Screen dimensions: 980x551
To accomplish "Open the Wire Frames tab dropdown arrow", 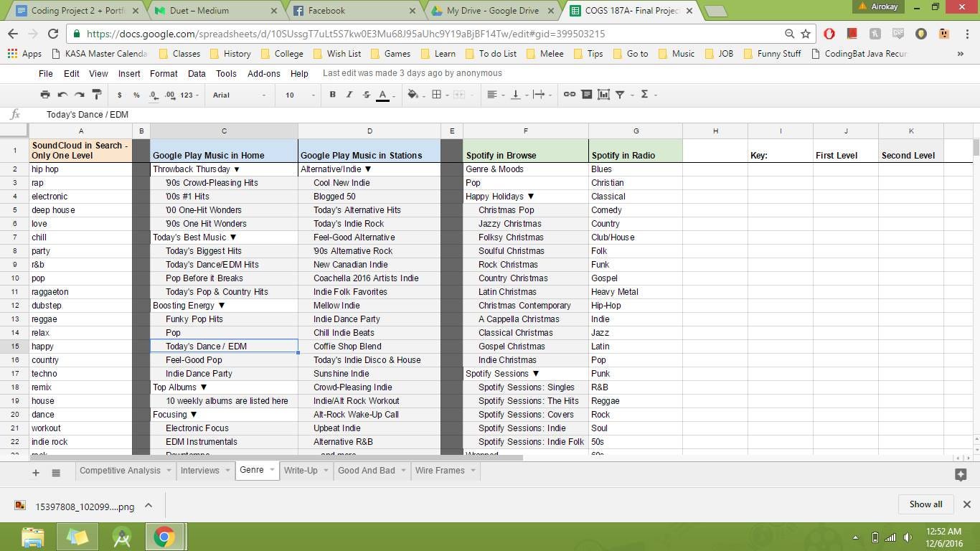I will (x=473, y=471).
